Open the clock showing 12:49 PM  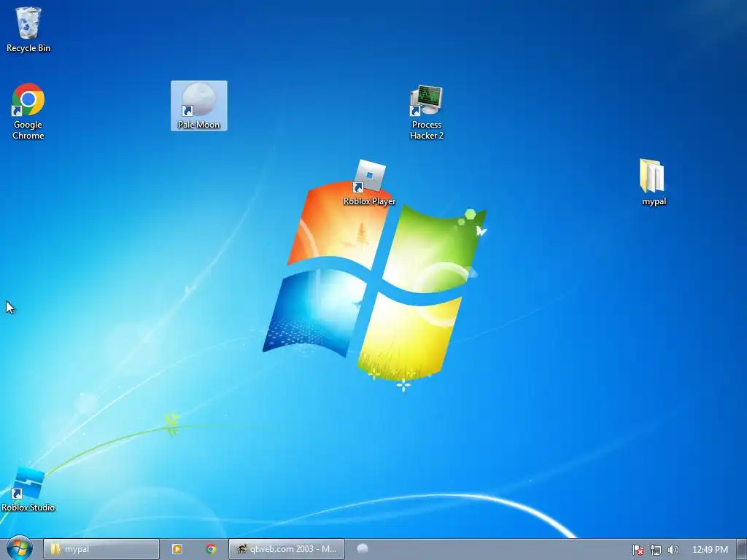(x=710, y=550)
